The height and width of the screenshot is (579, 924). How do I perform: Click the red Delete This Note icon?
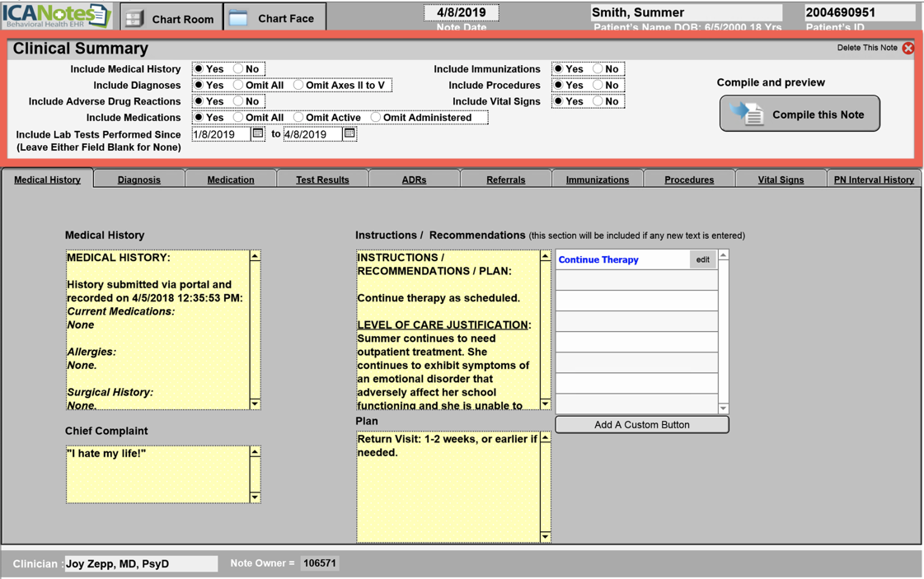908,48
